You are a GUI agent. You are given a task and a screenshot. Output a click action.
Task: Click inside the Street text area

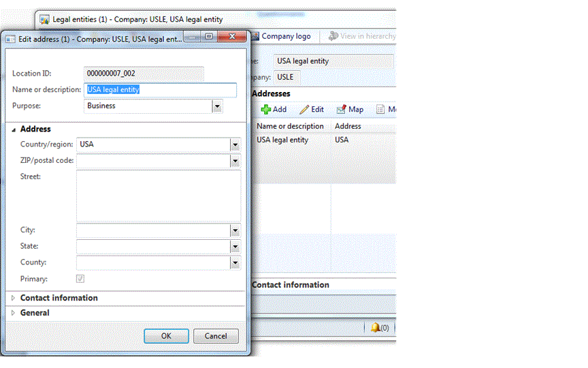(x=159, y=196)
